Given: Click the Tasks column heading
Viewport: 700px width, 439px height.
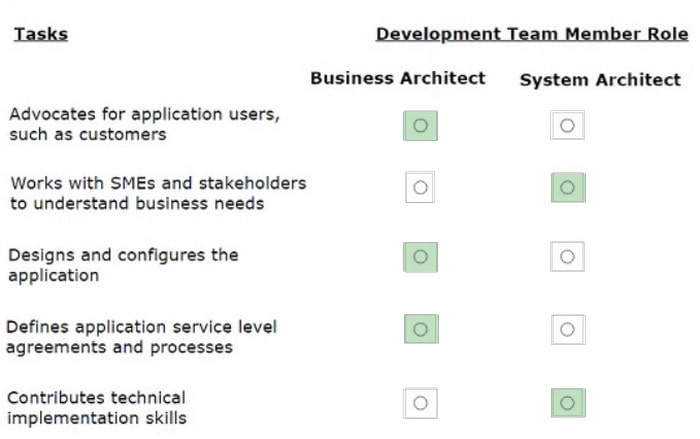Looking at the screenshot, I should point(41,34).
